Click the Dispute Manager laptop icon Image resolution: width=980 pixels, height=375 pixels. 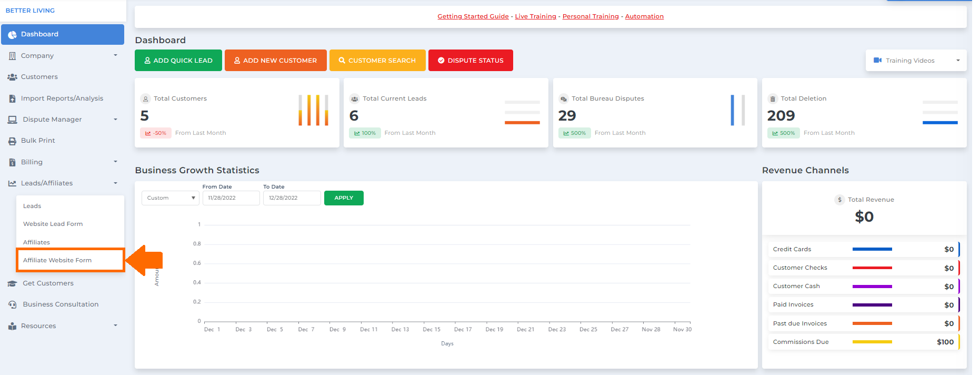[x=12, y=120]
